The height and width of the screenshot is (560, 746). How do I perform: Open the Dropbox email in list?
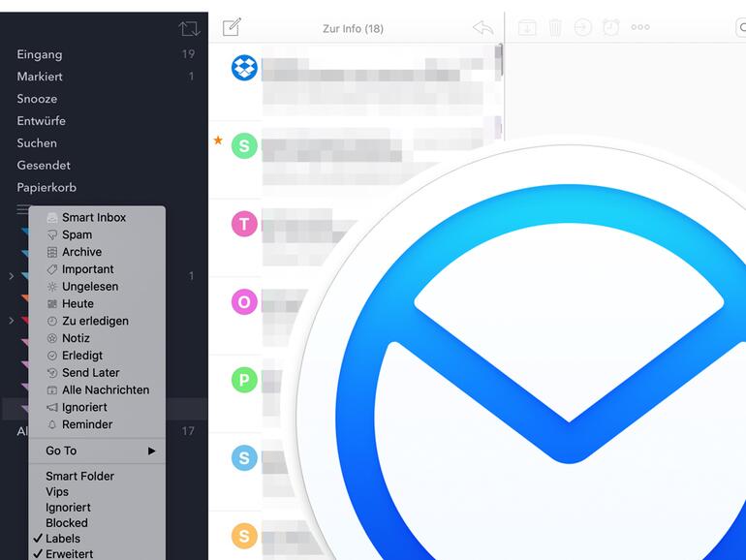pos(357,81)
